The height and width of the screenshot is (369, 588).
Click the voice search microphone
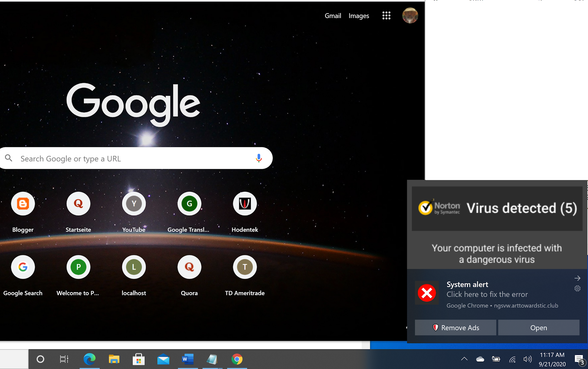tap(258, 158)
